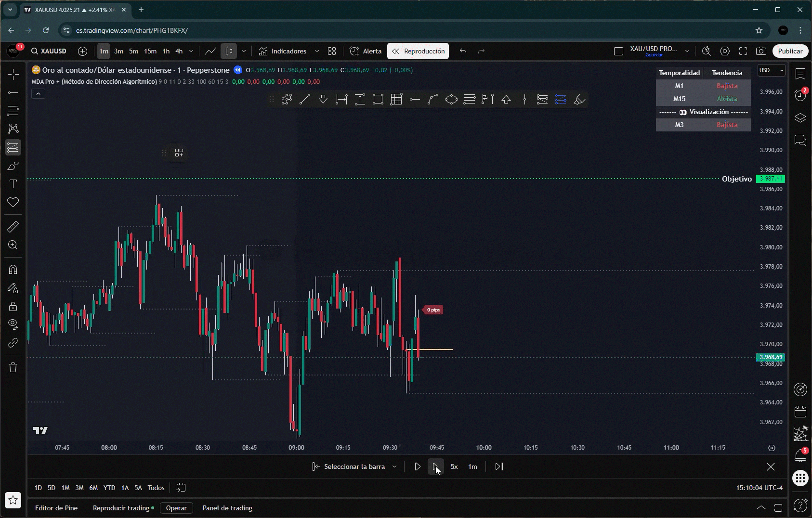
Task: Expand the Seleccionar la barra dropdown
Action: click(394, 466)
